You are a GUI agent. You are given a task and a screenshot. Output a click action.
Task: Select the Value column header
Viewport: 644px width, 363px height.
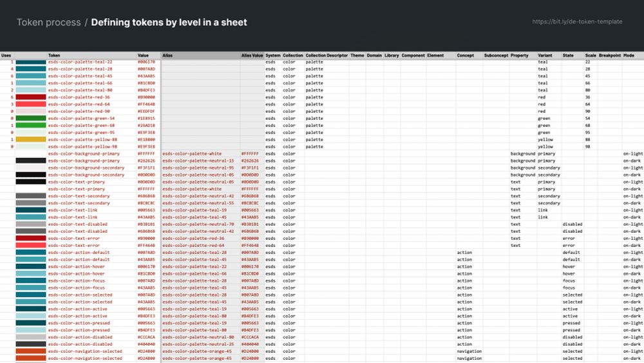[x=143, y=55]
